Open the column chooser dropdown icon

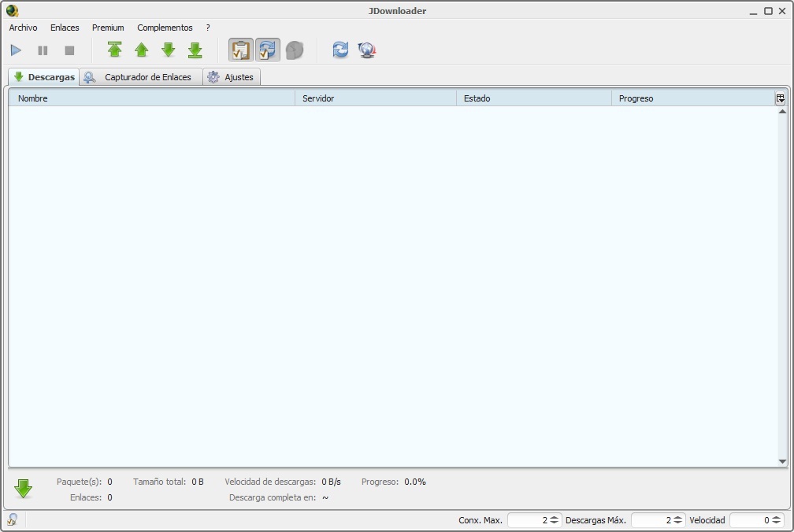[781, 98]
